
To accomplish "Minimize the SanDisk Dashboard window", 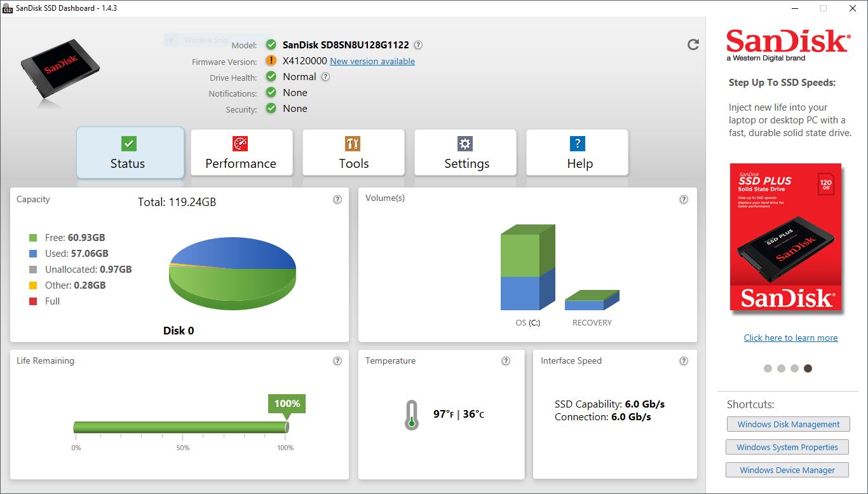I will coord(795,8).
